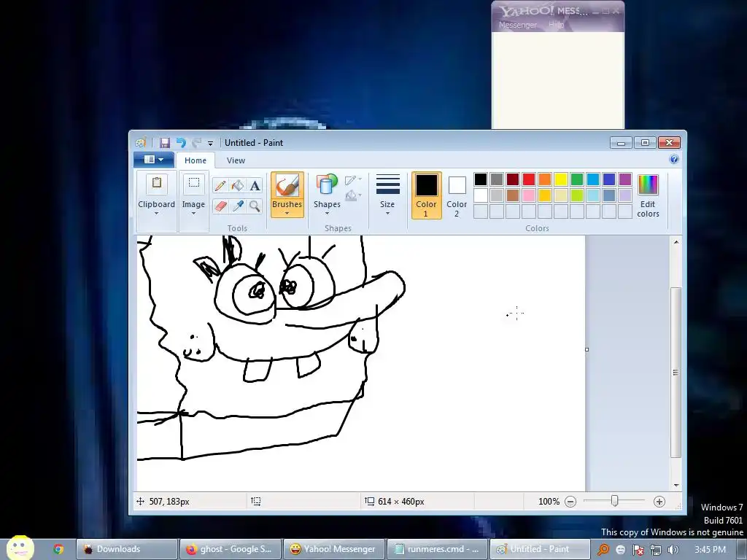The image size is (747, 560).
Task: Pick the yellow color swatch
Action: (561, 179)
